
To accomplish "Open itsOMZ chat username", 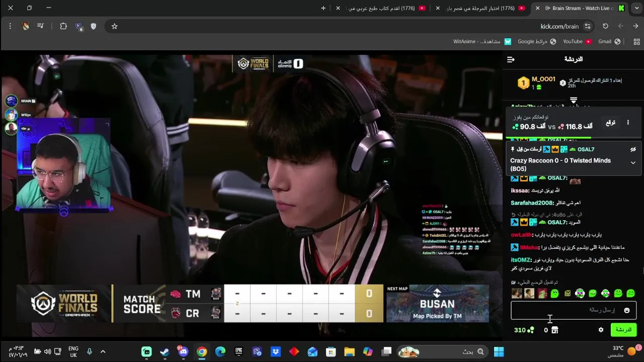I will point(521,260).
